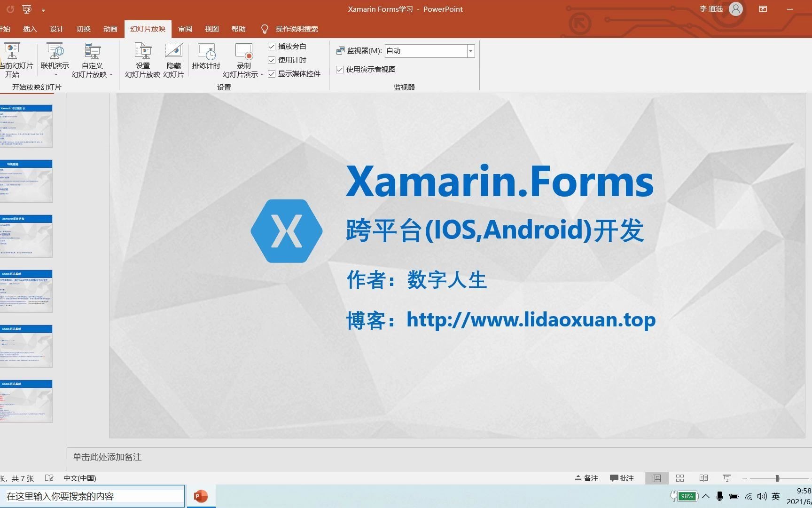
Task: Open the ribbon display options icon
Action: (763, 9)
